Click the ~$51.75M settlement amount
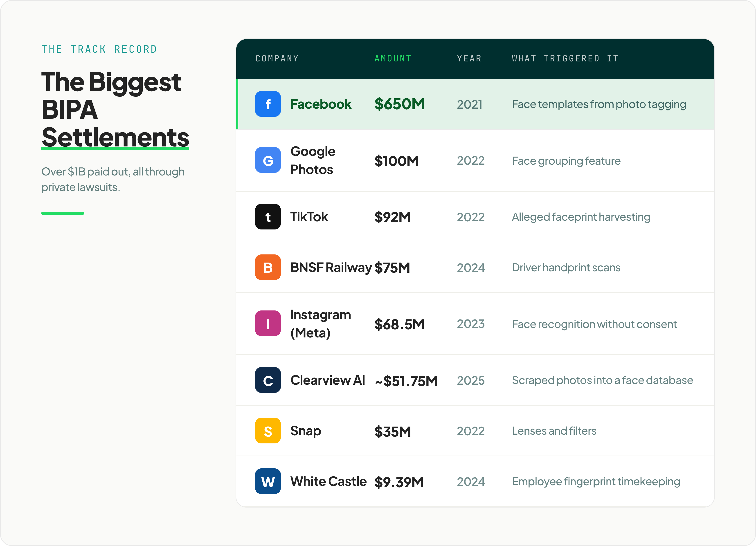This screenshot has width=756, height=546. pos(406,381)
